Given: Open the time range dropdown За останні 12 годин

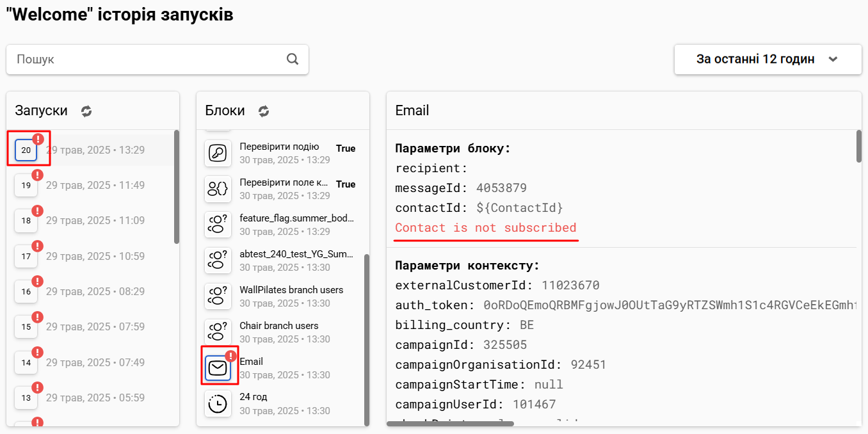Looking at the screenshot, I should pos(768,59).
